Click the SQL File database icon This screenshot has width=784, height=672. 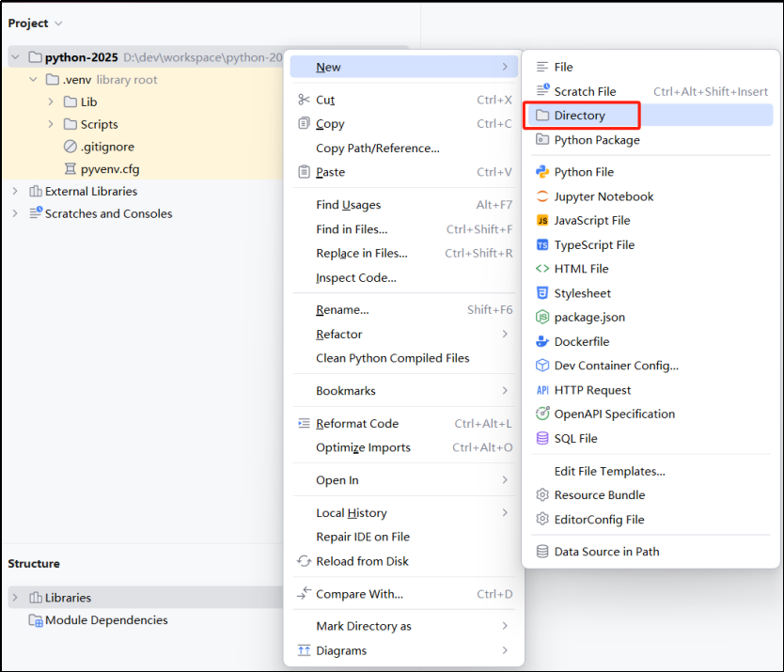coord(542,439)
